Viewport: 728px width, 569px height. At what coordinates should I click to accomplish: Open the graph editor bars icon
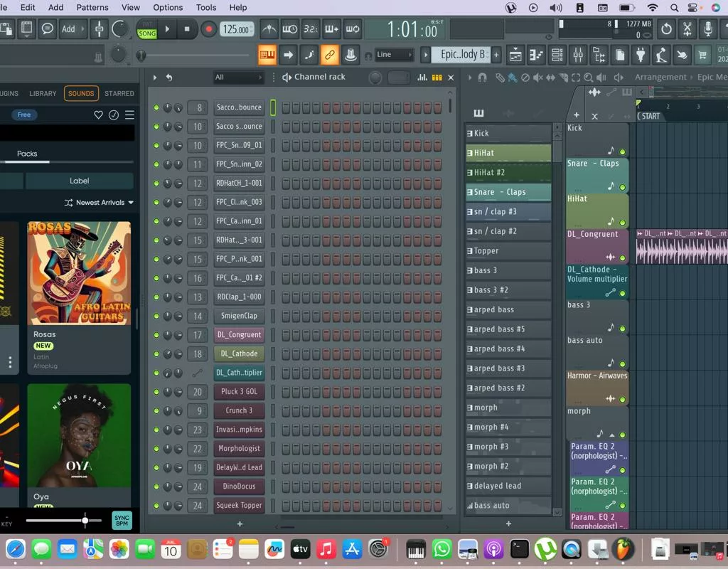(x=422, y=78)
